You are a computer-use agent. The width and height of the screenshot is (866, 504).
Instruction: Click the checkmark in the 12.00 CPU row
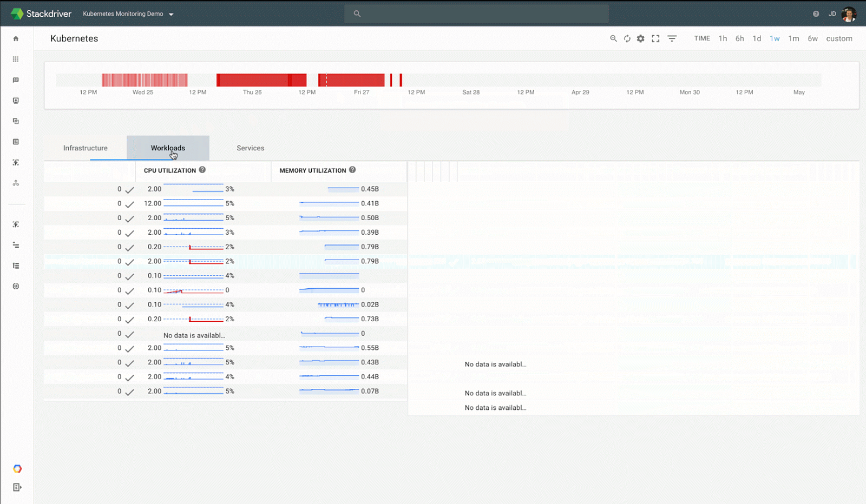(129, 204)
